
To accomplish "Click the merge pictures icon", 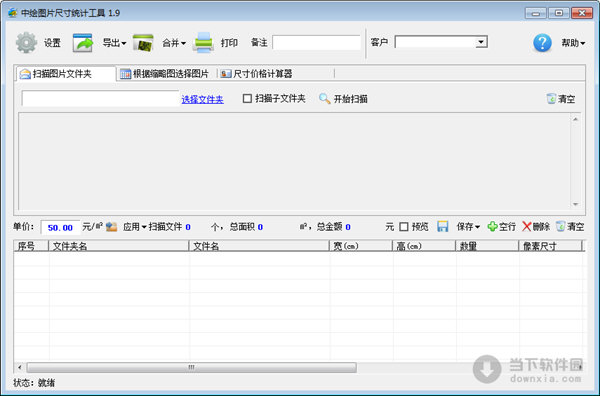I will (143, 42).
